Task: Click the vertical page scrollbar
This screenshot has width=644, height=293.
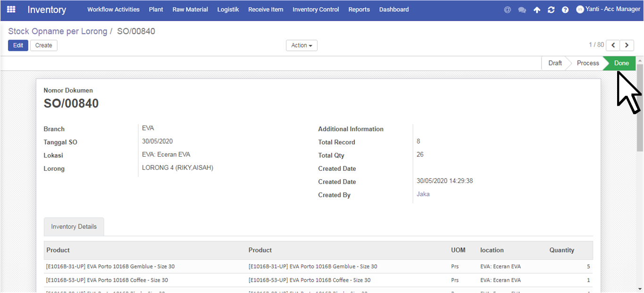Action: (640, 109)
